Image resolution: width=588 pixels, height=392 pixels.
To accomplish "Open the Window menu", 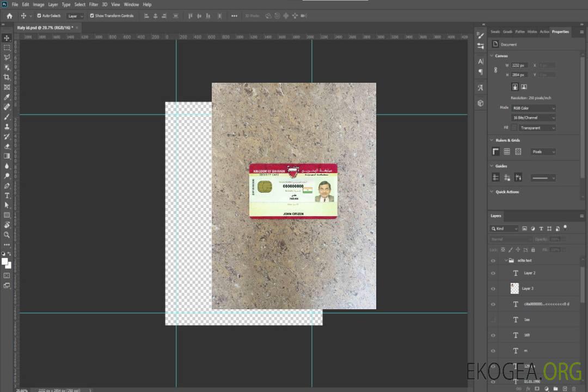I will 131,4.
